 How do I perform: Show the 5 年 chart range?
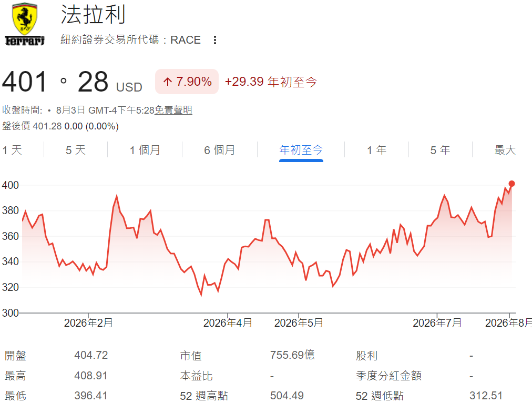(441, 150)
